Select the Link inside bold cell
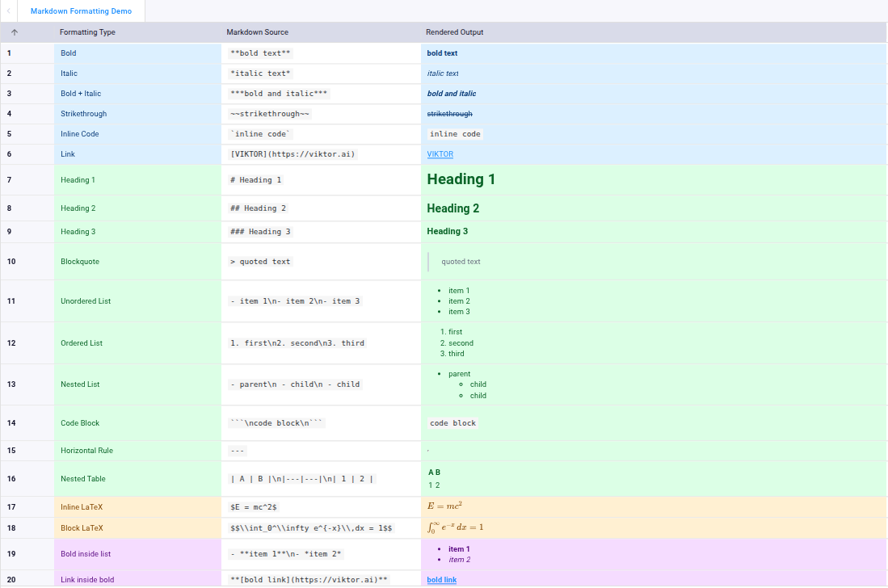Viewport: 888px width, 588px height. [x=137, y=579]
